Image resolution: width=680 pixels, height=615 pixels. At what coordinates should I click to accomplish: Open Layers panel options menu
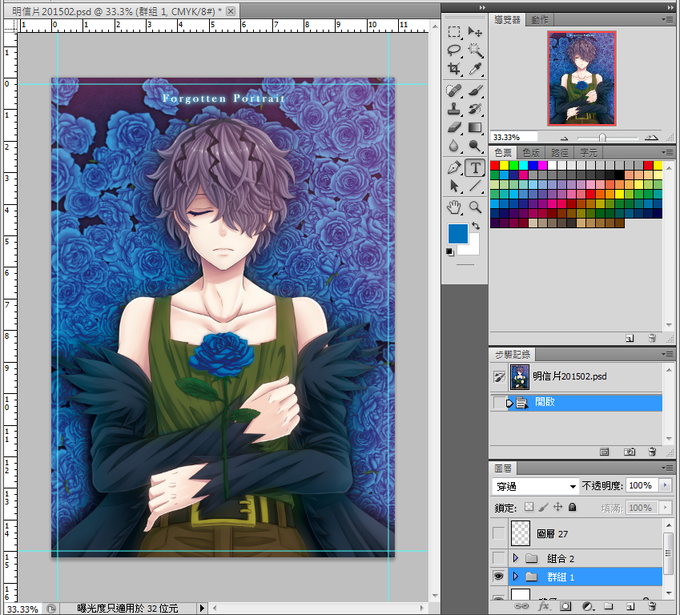click(x=667, y=468)
